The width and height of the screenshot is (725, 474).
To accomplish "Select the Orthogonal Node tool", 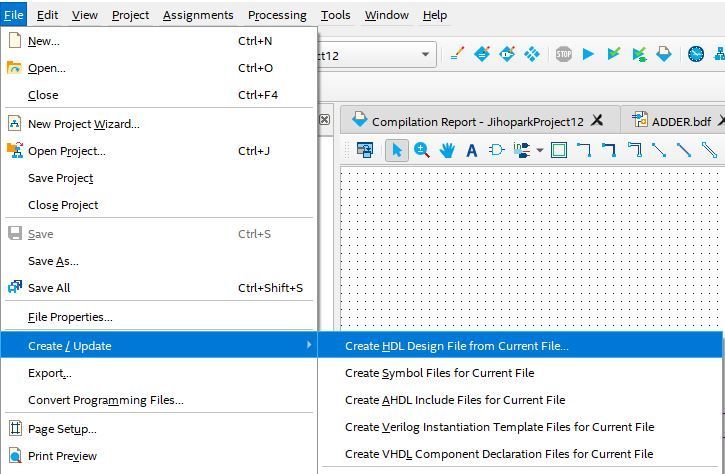I will (x=584, y=150).
